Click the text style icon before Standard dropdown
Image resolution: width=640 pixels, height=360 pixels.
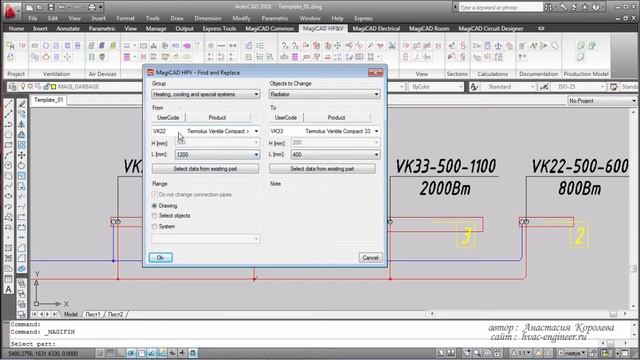[474, 87]
